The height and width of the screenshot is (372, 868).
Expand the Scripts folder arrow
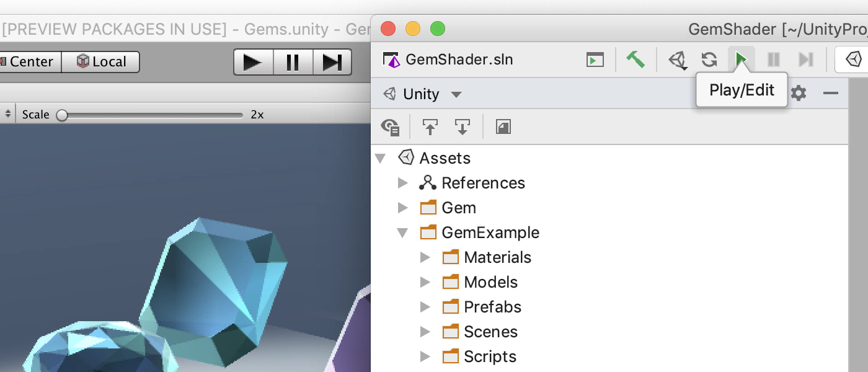point(425,356)
